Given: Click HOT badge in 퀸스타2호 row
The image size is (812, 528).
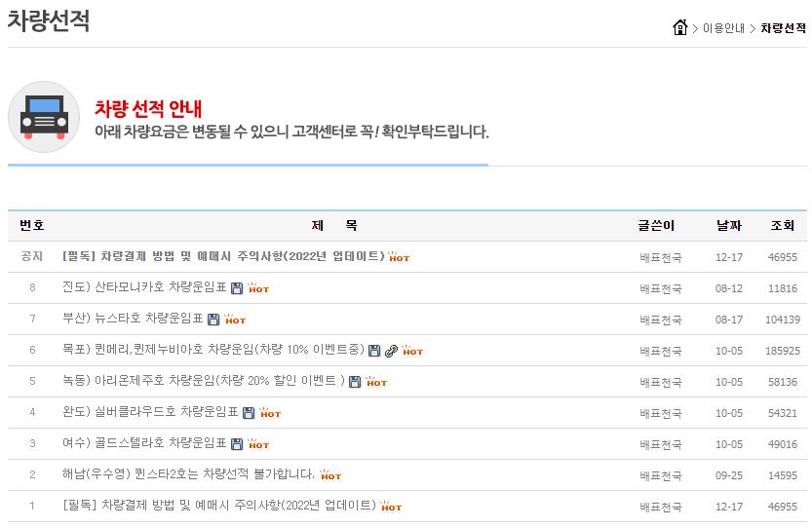Looking at the screenshot, I should tap(330, 474).
